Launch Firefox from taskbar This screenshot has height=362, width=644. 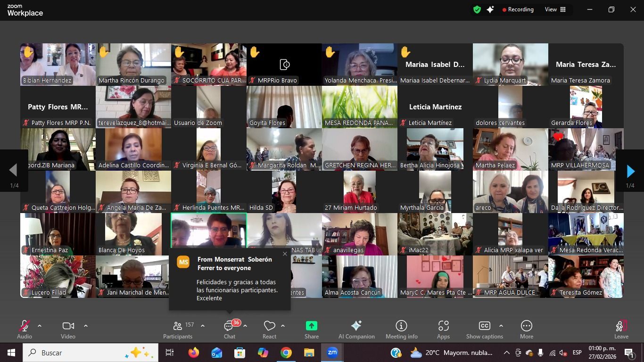click(193, 353)
